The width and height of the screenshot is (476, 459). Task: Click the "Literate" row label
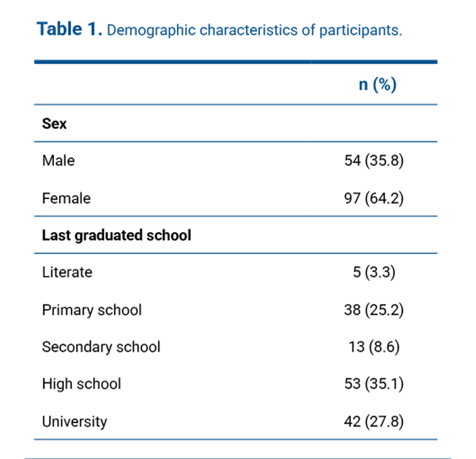click(x=67, y=273)
